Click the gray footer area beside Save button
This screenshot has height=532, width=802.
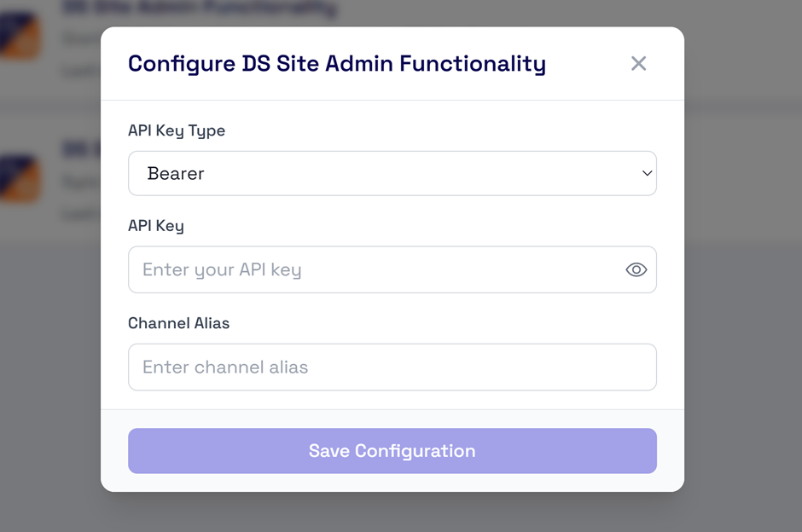(x=114, y=451)
